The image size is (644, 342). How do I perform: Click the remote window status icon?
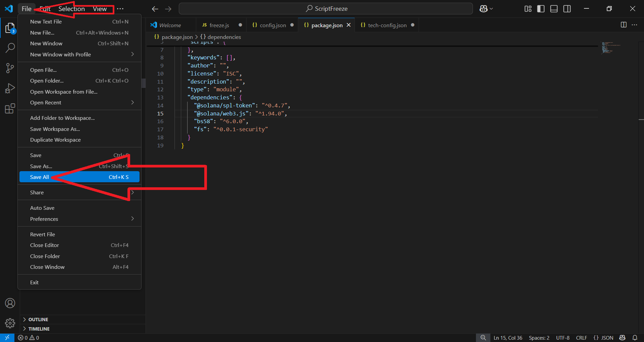coord(7,338)
